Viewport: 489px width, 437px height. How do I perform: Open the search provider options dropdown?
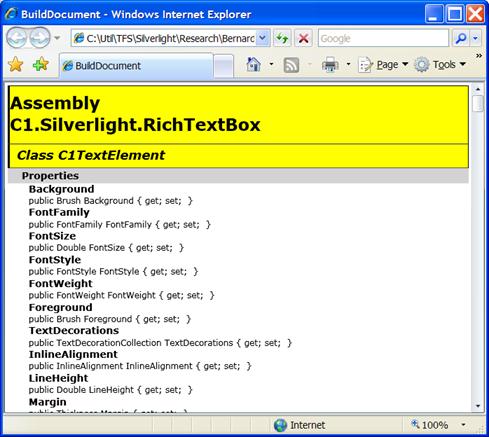[475, 39]
